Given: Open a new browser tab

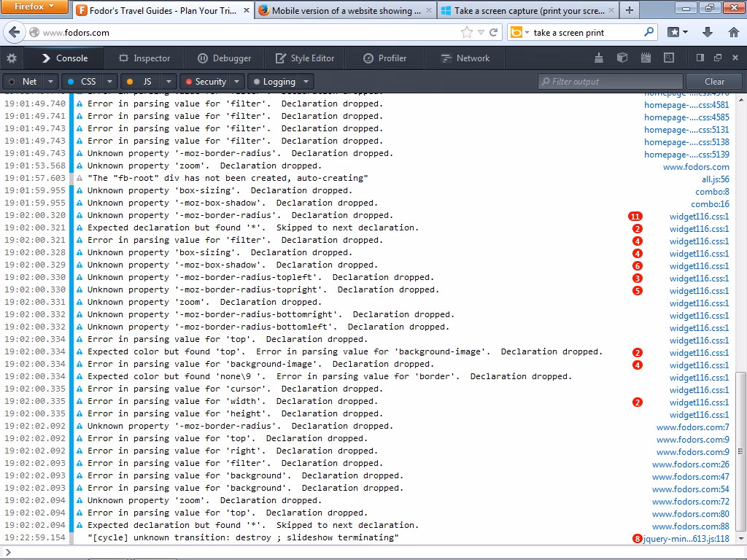Looking at the screenshot, I should click(x=630, y=10).
